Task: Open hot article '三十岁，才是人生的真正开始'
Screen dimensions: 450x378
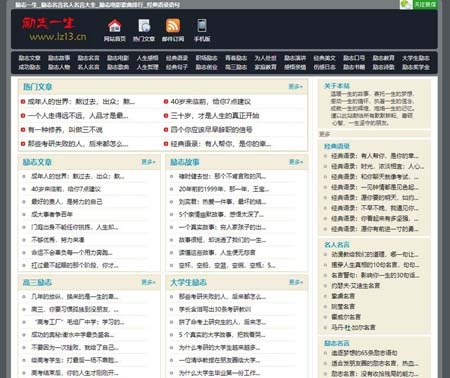Action: pos(215,116)
